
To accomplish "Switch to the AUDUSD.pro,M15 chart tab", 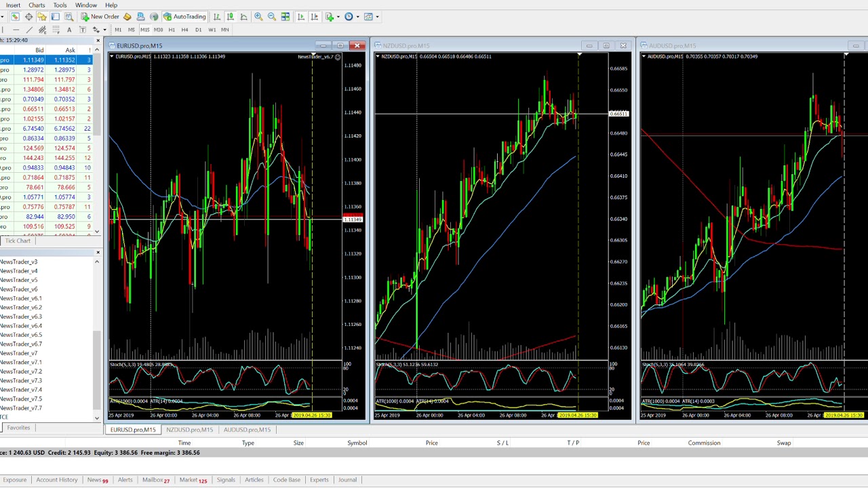I will click(x=247, y=430).
